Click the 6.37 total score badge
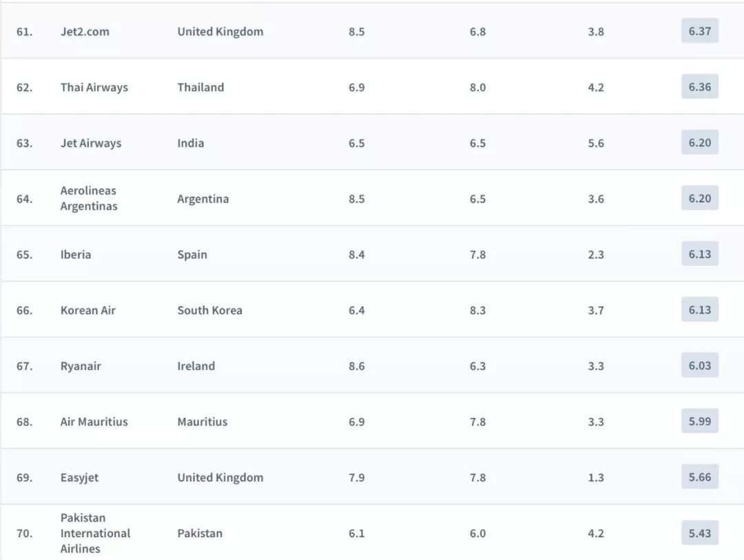Screen dimensions: 744x560 pyautogui.click(x=699, y=31)
